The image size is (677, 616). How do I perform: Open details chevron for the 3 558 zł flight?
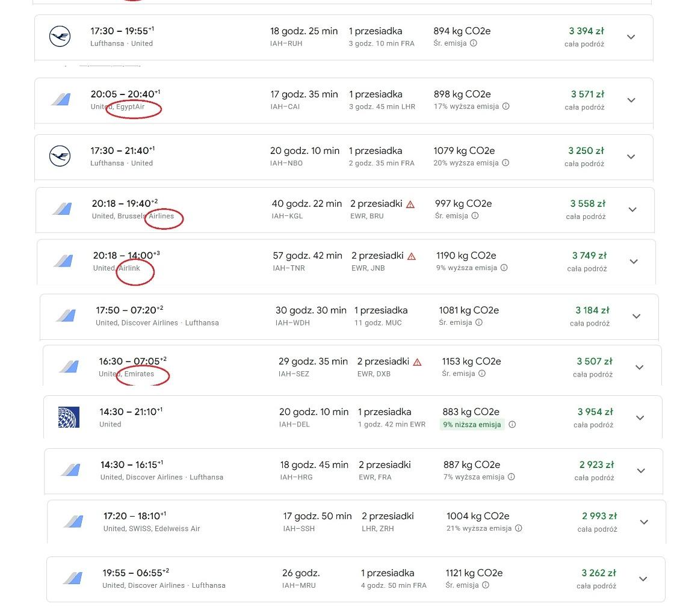click(632, 210)
